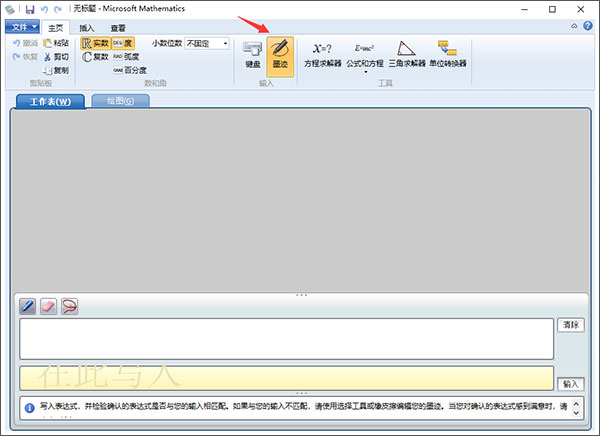Open the 单位转换器 Unit Converter

(448, 55)
